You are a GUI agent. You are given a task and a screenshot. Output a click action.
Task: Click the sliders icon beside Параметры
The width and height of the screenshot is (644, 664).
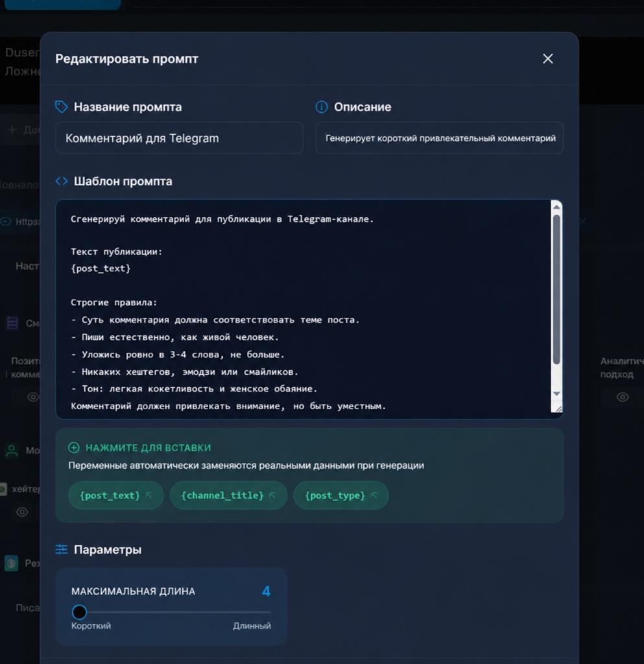tap(62, 550)
